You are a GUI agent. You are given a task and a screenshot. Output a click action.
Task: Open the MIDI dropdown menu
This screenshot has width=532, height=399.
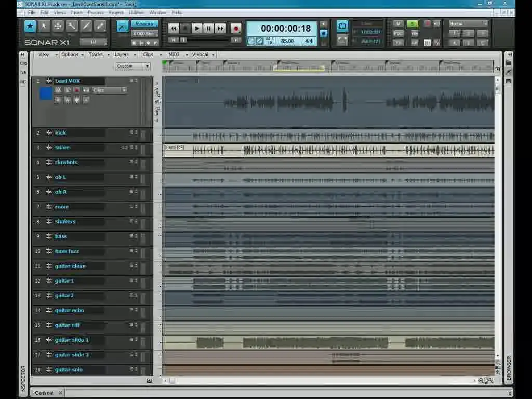178,55
